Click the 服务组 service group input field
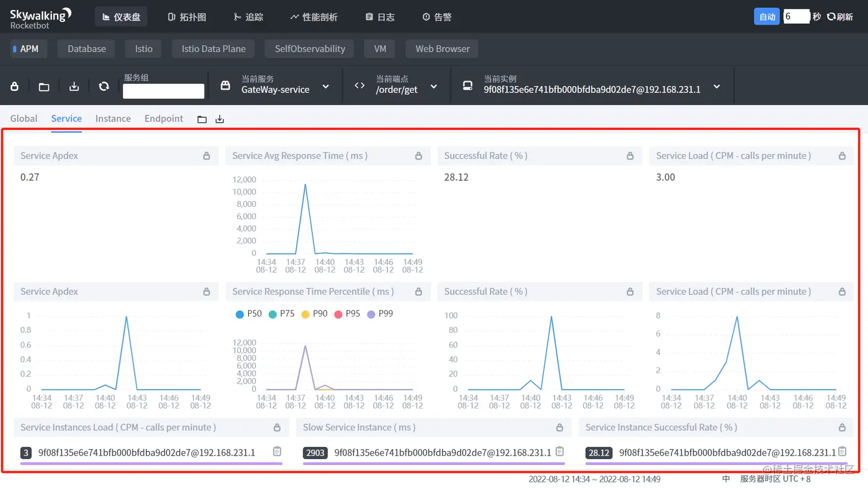Screen dimensions: 868x489 click(164, 91)
